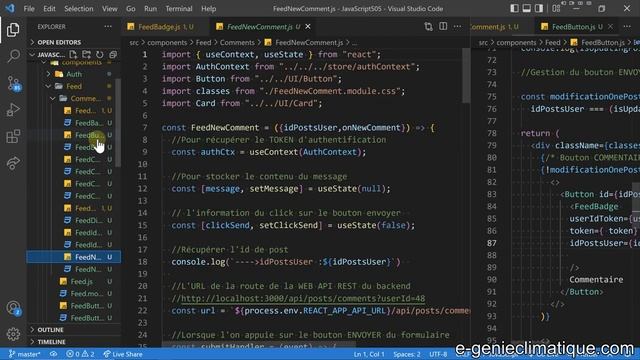Click errors and warnings indicator in status bar

click(80, 354)
